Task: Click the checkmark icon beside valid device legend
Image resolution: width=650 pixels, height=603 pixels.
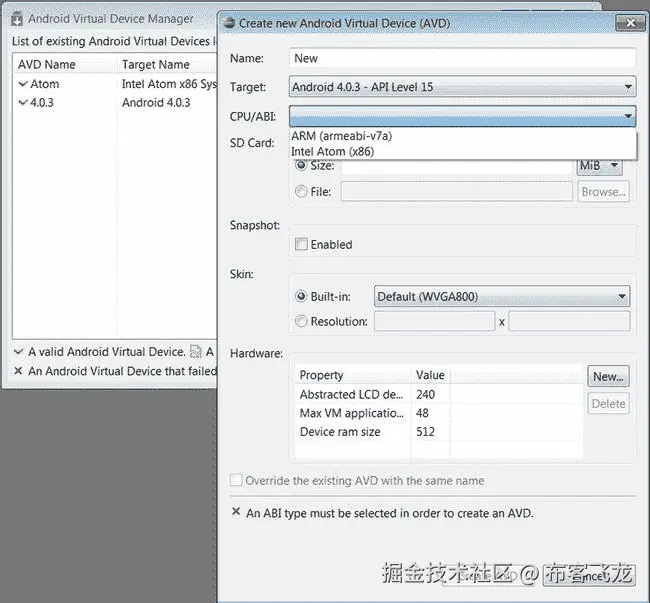Action: [18, 351]
